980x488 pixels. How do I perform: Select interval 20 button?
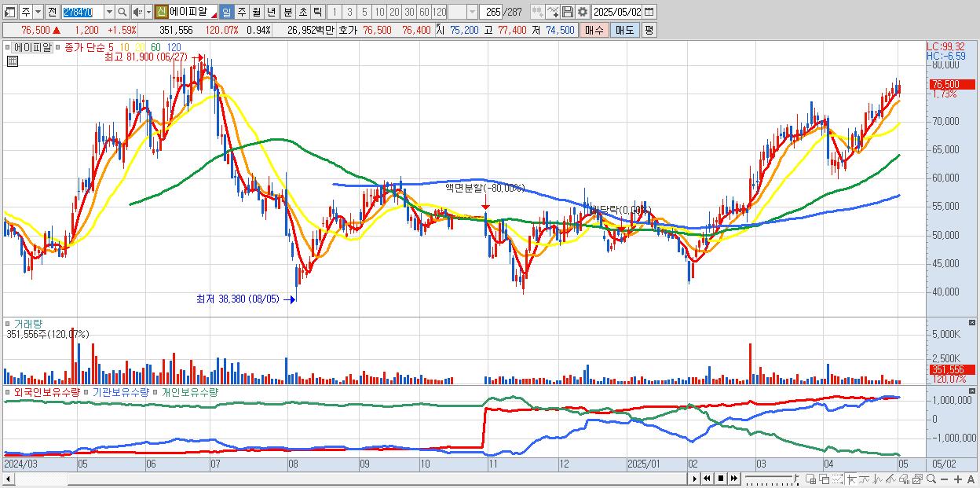(394, 12)
